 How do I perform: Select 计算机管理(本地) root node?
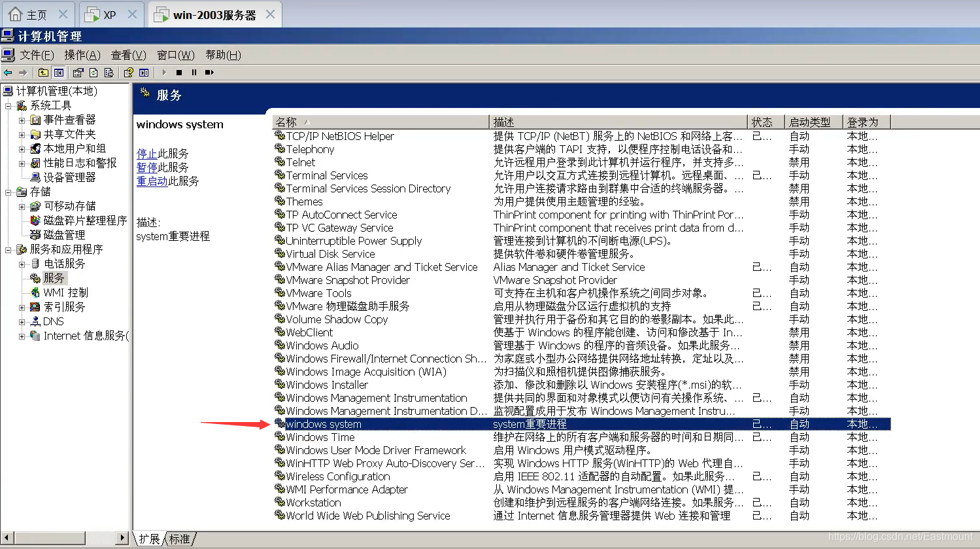click(x=57, y=91)
